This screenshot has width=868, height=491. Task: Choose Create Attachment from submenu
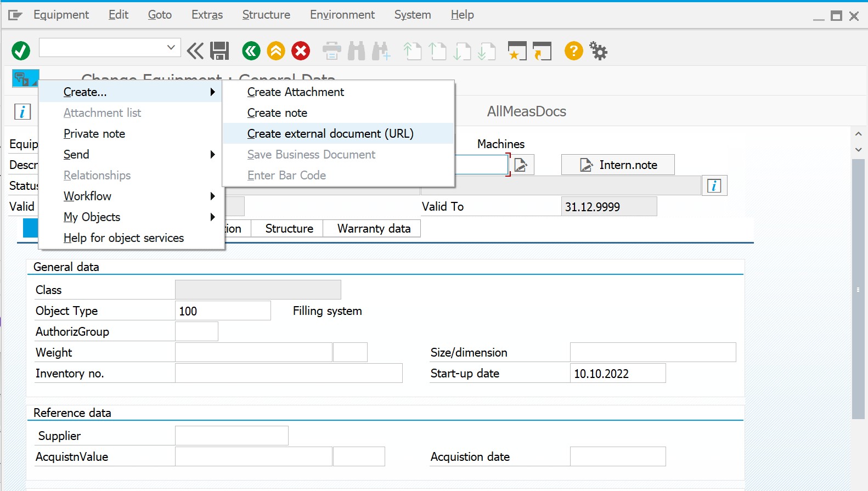coord(296,92)
